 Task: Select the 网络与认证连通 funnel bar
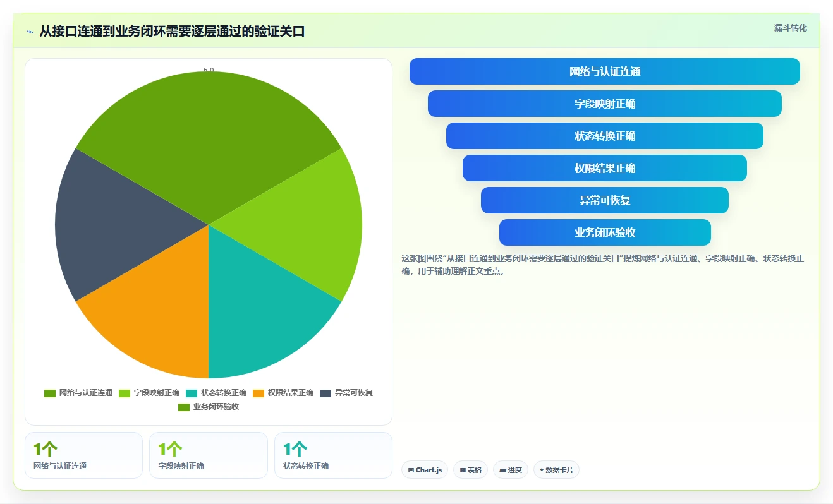click(x=605, y=71)
